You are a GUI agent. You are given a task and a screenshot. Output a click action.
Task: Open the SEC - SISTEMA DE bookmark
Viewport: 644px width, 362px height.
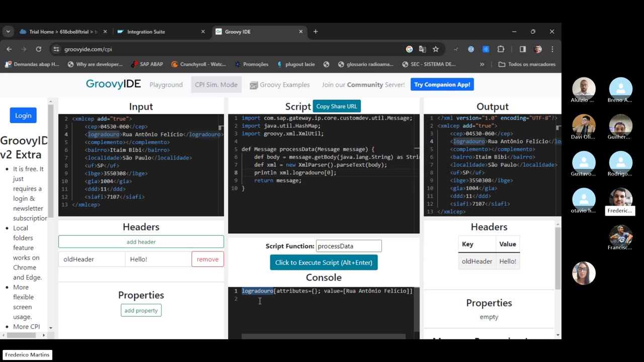point(429,64)
